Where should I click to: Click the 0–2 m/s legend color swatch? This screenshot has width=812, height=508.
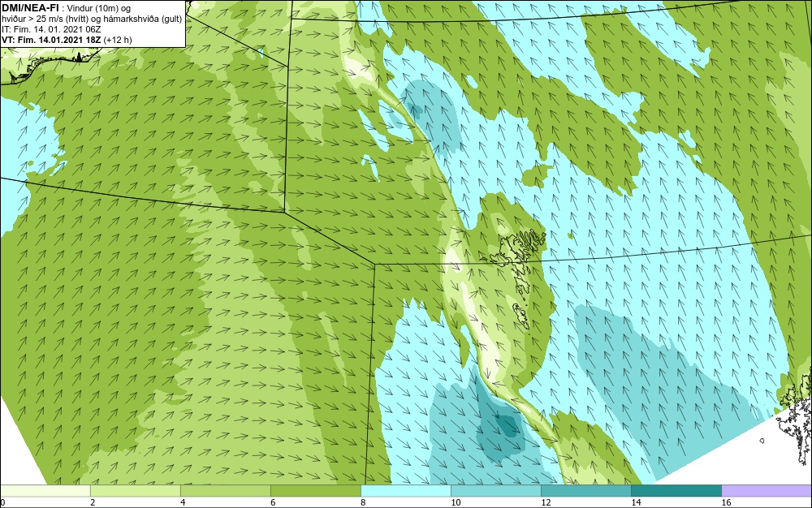[45, 491]
